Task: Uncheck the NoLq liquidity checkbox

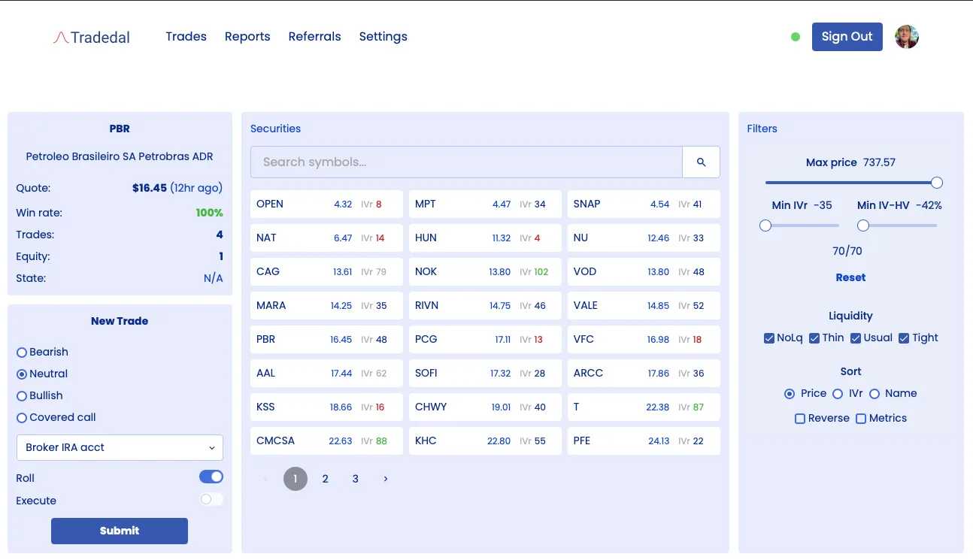Action: 768,338
